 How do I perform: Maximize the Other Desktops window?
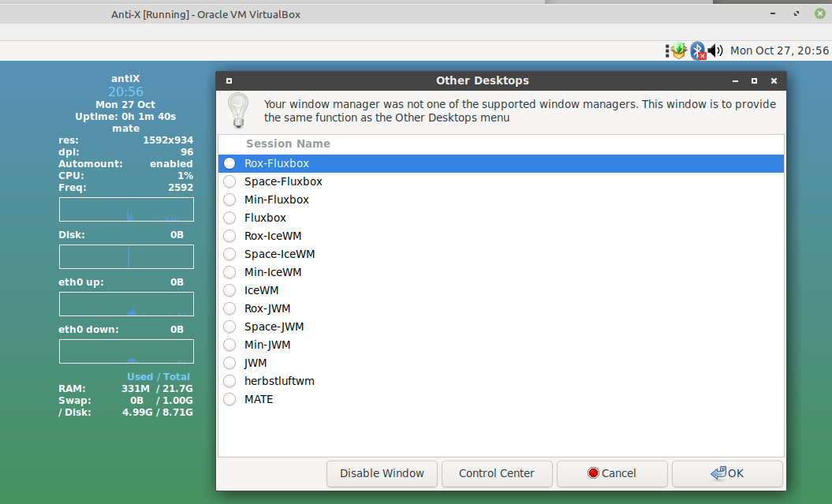pos(754,80)
